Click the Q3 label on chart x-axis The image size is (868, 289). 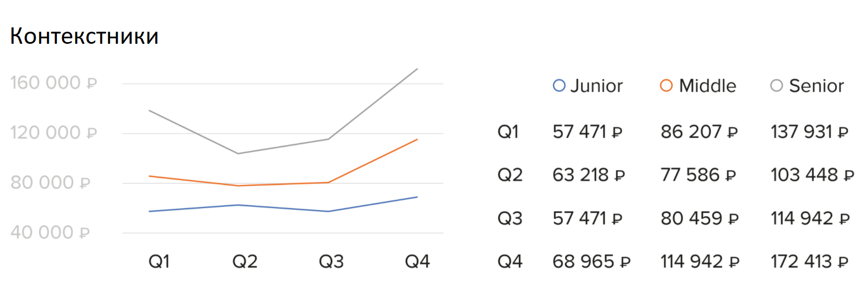coord(331,262)
